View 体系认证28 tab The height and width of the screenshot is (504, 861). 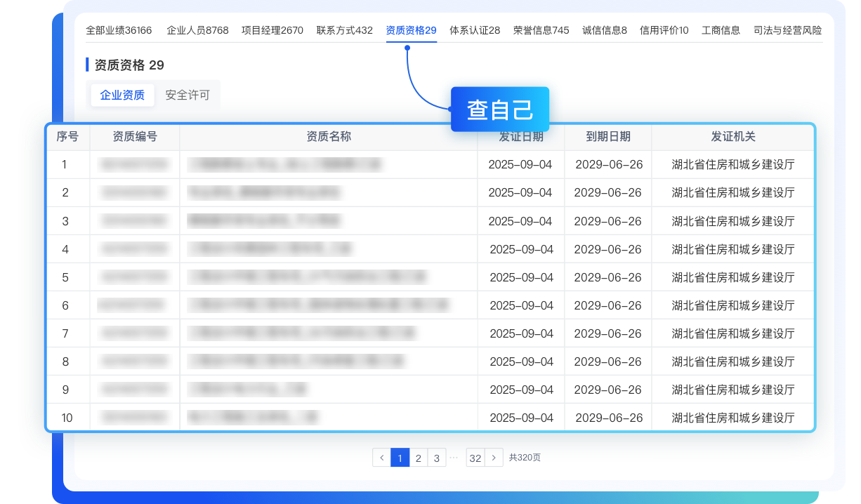pos(475,30)
